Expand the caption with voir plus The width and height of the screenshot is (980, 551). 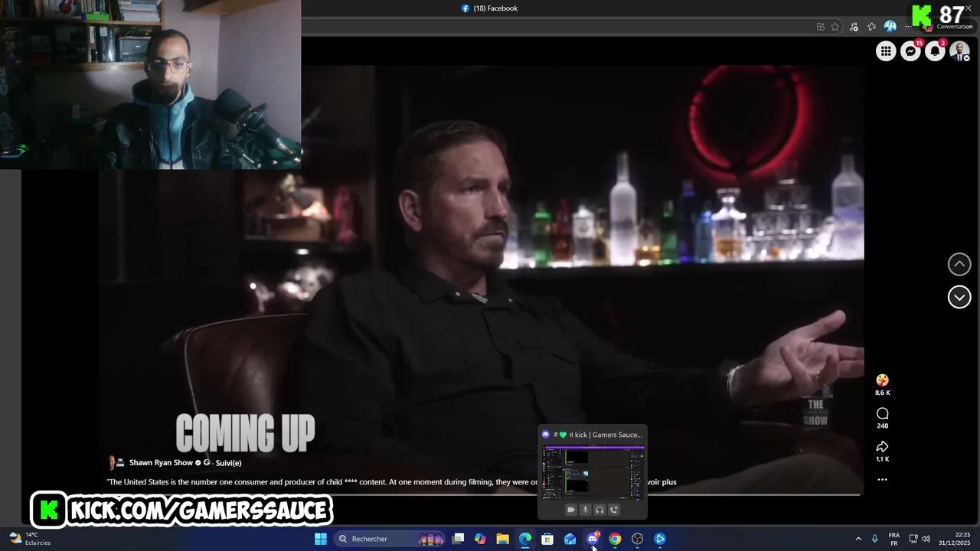[x=661, y=482]
